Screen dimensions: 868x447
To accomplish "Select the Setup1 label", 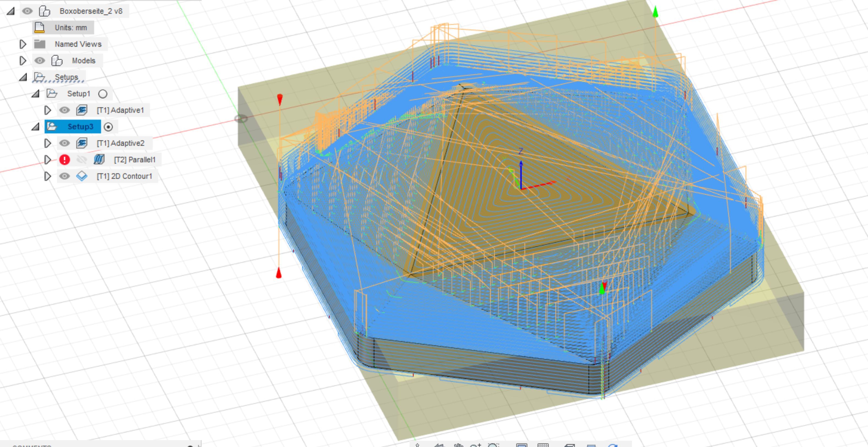I will [78, 94].
